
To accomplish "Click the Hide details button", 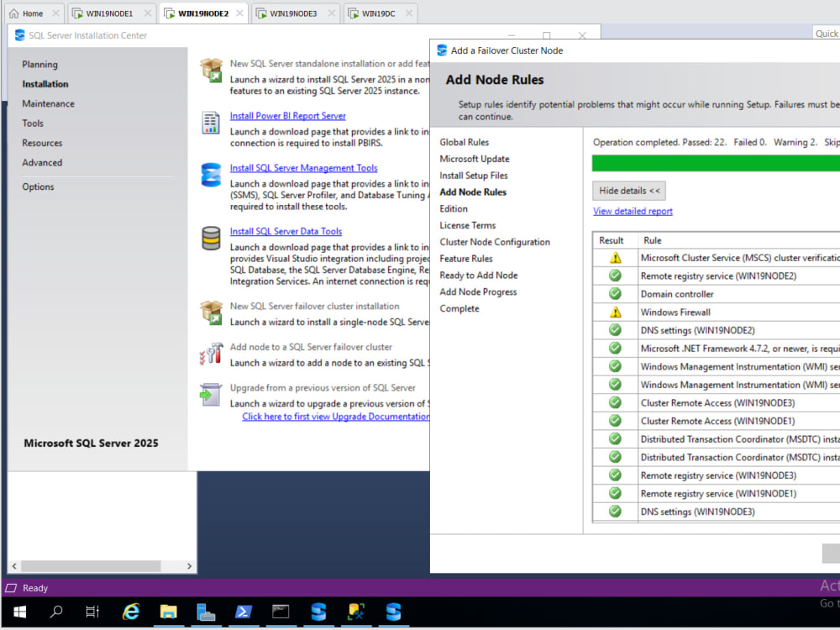I will [x=629, y=191].
